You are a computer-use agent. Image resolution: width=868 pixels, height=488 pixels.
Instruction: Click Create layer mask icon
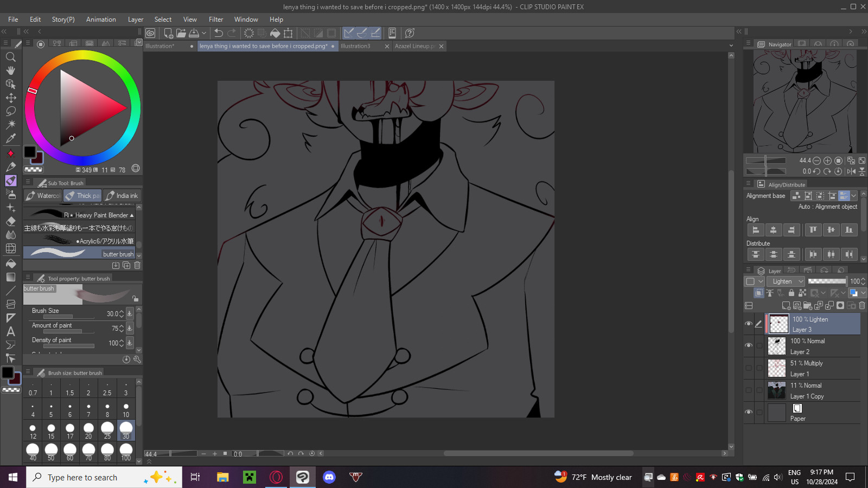(x=840, y=306)
